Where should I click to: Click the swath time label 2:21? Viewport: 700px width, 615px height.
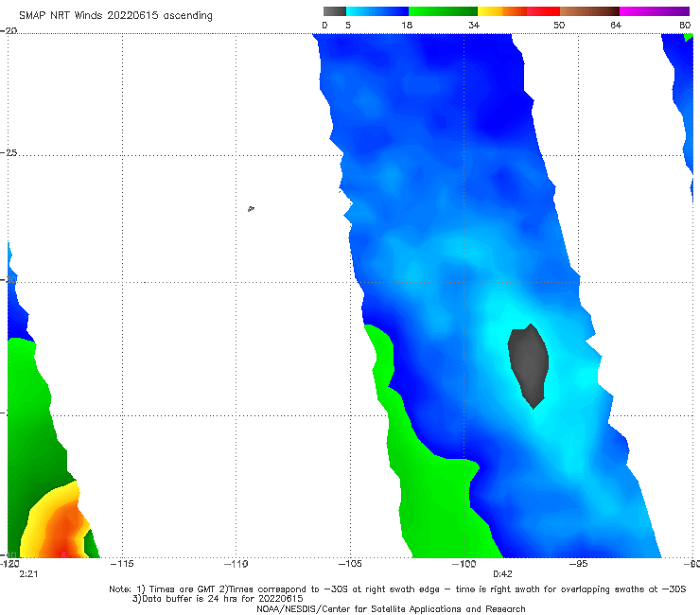(x=28, y=574)
